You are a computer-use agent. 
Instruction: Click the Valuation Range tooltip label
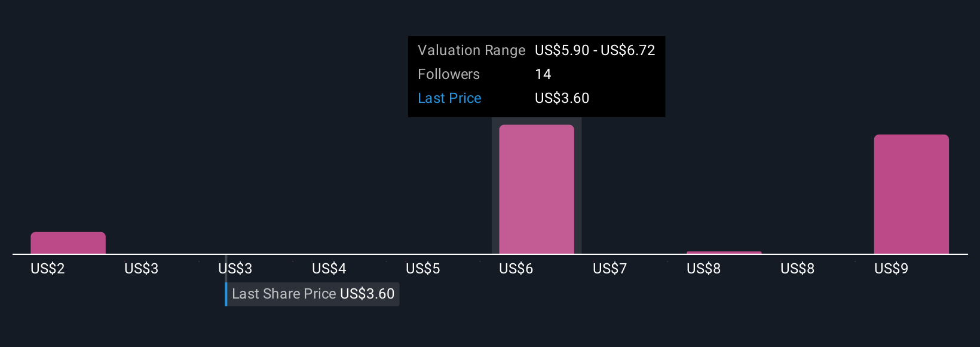click(471, 50)
